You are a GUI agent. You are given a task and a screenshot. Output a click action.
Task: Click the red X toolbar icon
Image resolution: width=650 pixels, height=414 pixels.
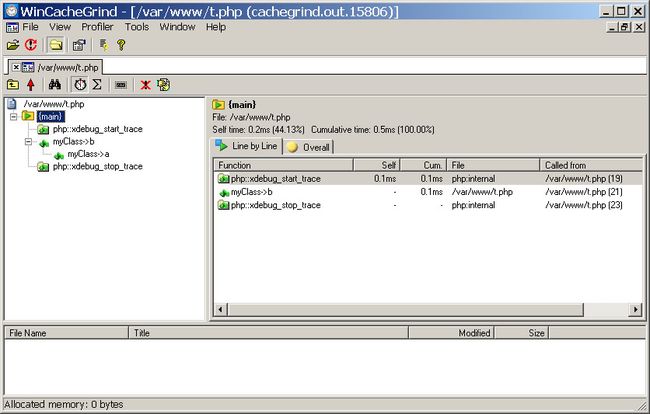tap(145, 85)
